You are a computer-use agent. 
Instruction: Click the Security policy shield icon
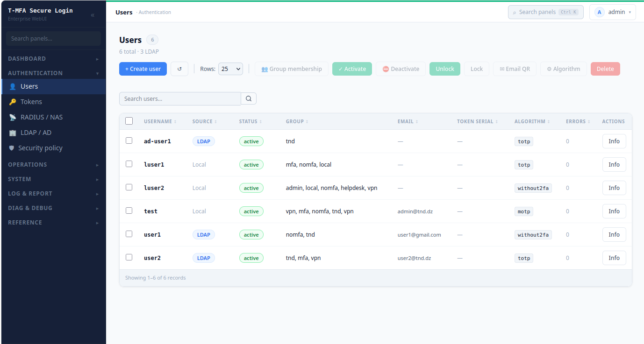[12, 148]
